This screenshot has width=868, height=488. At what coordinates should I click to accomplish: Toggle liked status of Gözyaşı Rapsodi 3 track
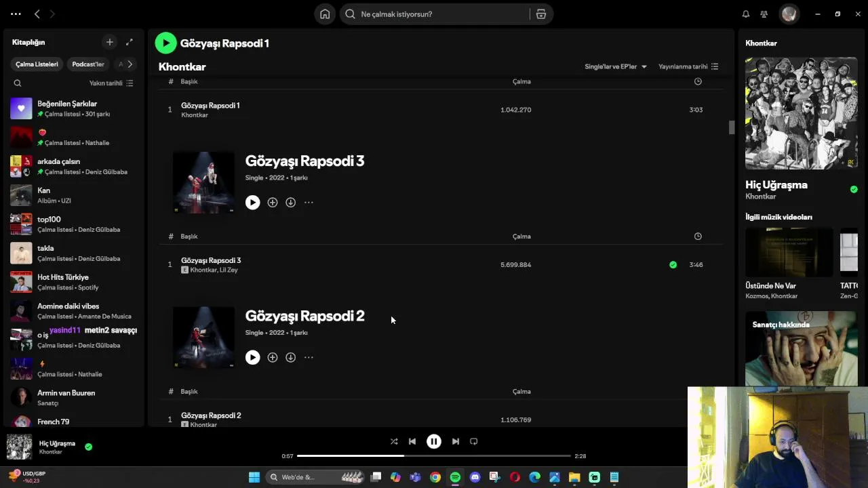[x=673, y=265]
